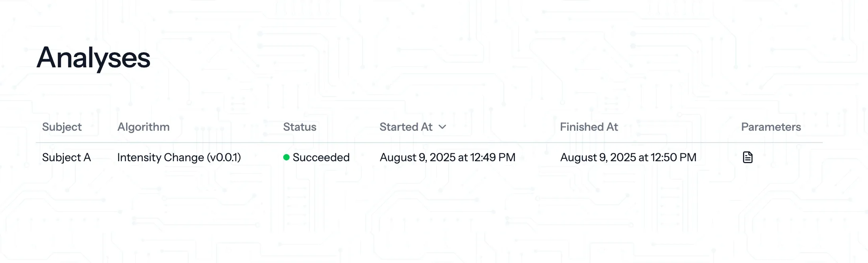868x263 pixels.
Task: Sort by the Started At header label
Action: pyautogui.click(x=405, y=127)
